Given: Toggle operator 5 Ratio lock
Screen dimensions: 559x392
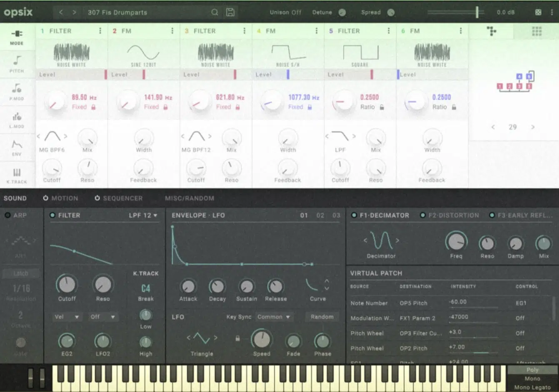Looking at the screenshot, I should [382, 107].
